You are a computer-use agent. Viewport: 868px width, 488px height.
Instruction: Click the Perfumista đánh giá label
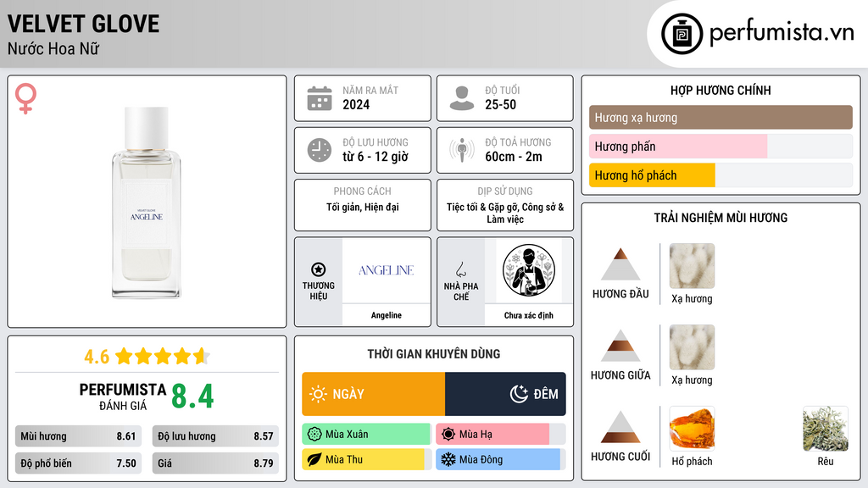122,396
